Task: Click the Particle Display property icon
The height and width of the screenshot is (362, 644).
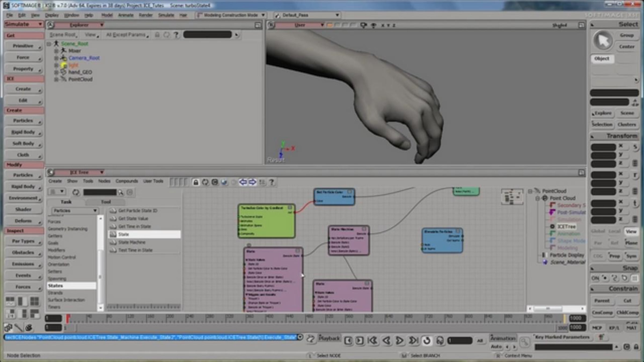Action: pos(544,255)
